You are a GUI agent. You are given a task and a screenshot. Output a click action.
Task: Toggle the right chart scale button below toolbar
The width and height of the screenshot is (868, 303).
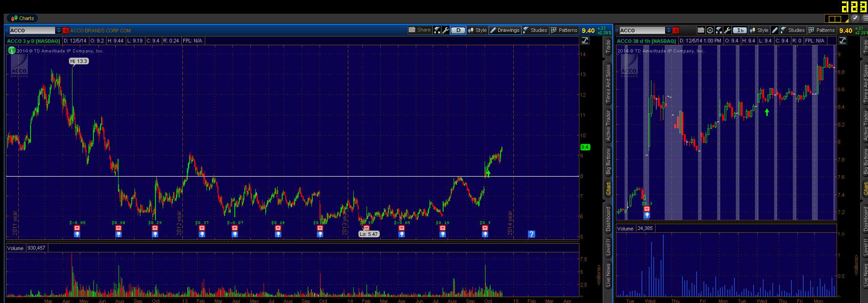pos(843,41)
